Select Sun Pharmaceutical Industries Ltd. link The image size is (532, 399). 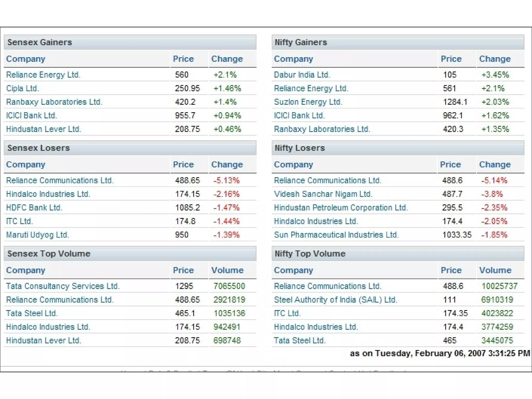coord(336,235)
